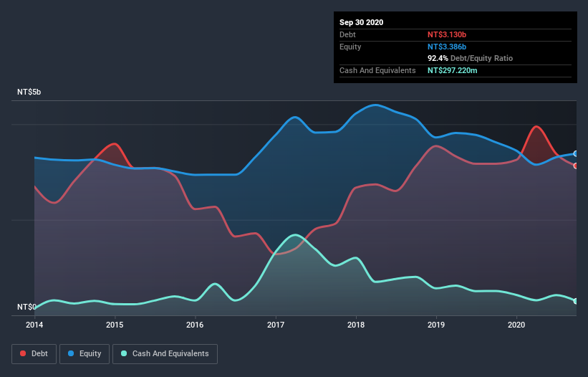
Task: Click the 2018 x-axis label
Action: (x=356, y=325)
